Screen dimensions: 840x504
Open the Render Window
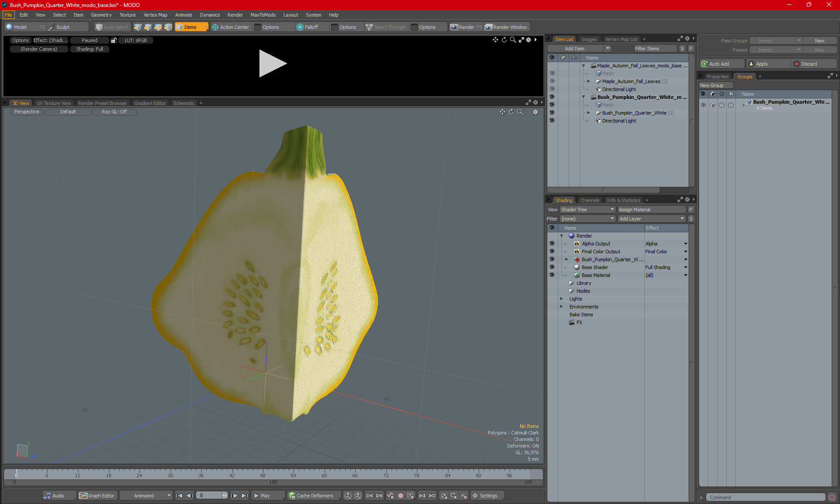[507, 27]
